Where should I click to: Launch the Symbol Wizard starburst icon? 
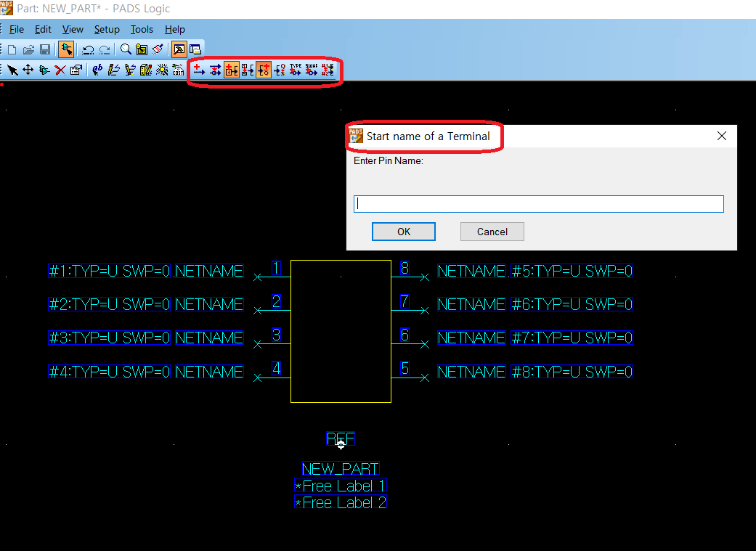coord(162,70)
